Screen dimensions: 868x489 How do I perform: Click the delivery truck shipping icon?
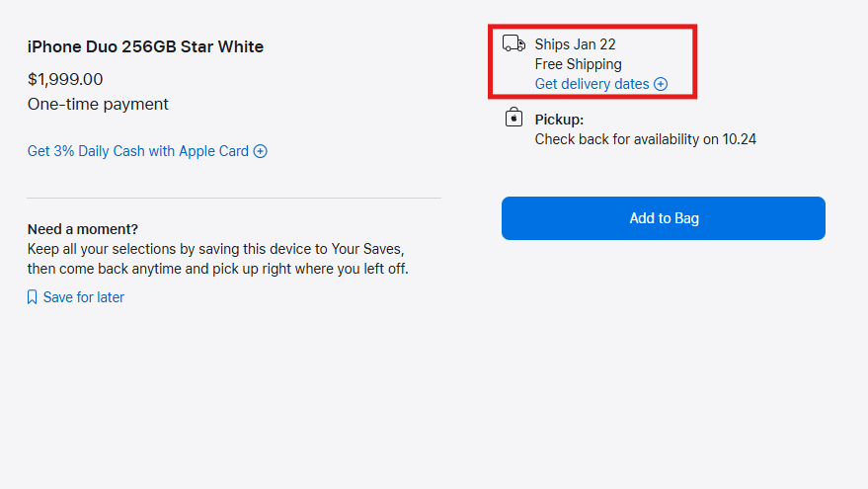pos(513,43)
